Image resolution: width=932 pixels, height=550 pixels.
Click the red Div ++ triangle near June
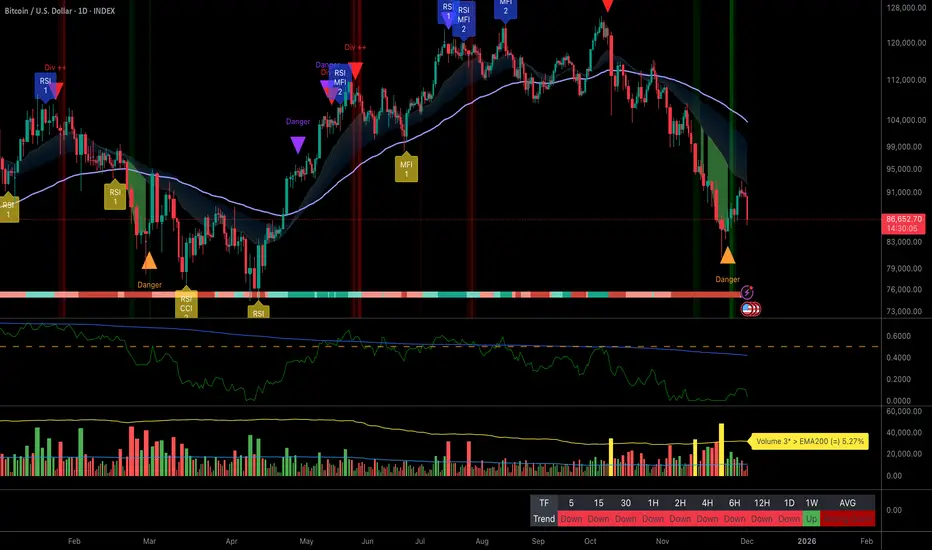click(355, 70)
